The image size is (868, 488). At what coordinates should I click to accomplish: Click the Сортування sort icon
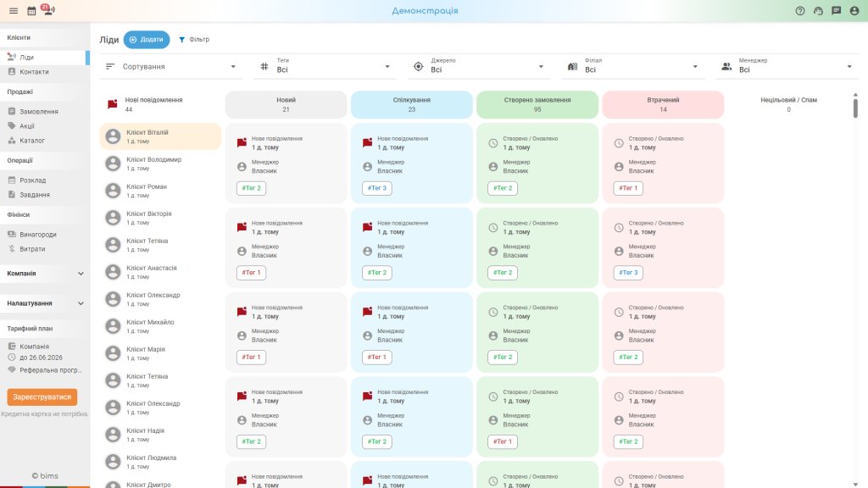click(110, 66)
